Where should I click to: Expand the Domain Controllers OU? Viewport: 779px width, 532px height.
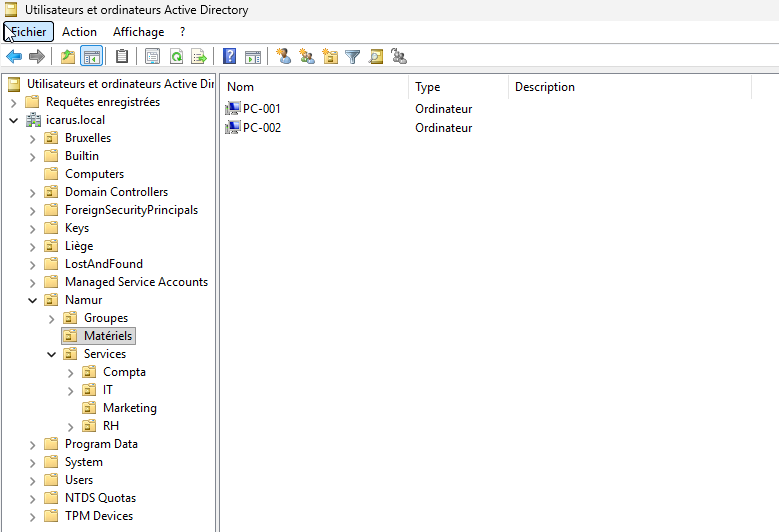point(33,193)
